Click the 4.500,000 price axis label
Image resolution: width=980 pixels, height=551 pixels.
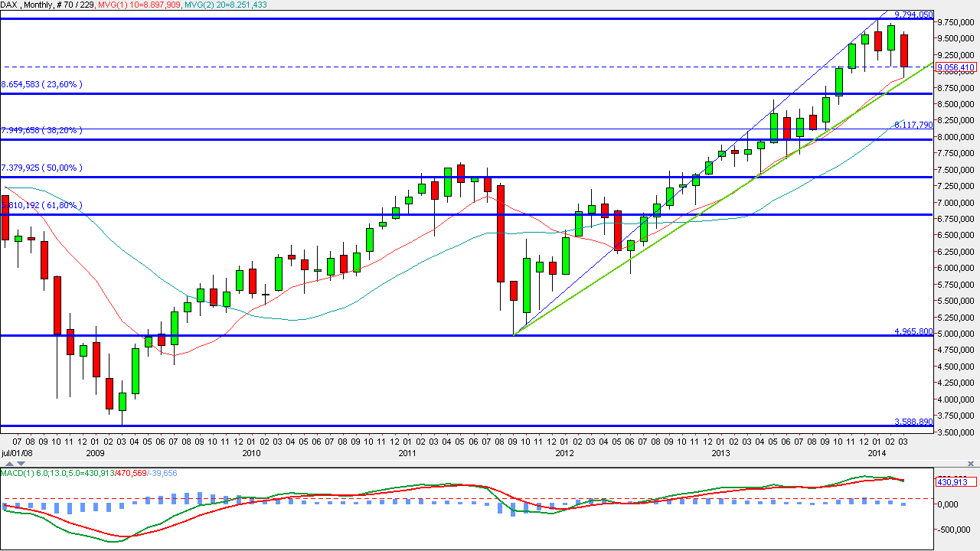point(957,367)
